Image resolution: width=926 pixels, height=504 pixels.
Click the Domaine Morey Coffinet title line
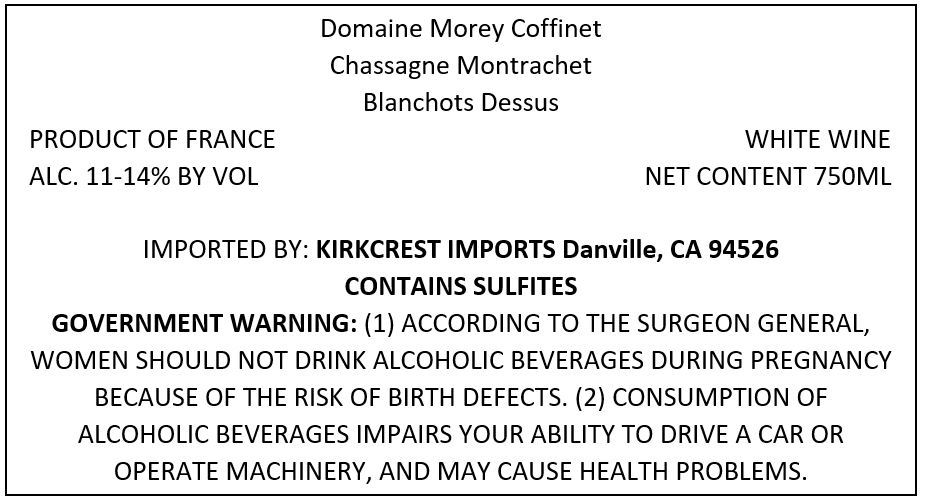[x=461, y=28]
